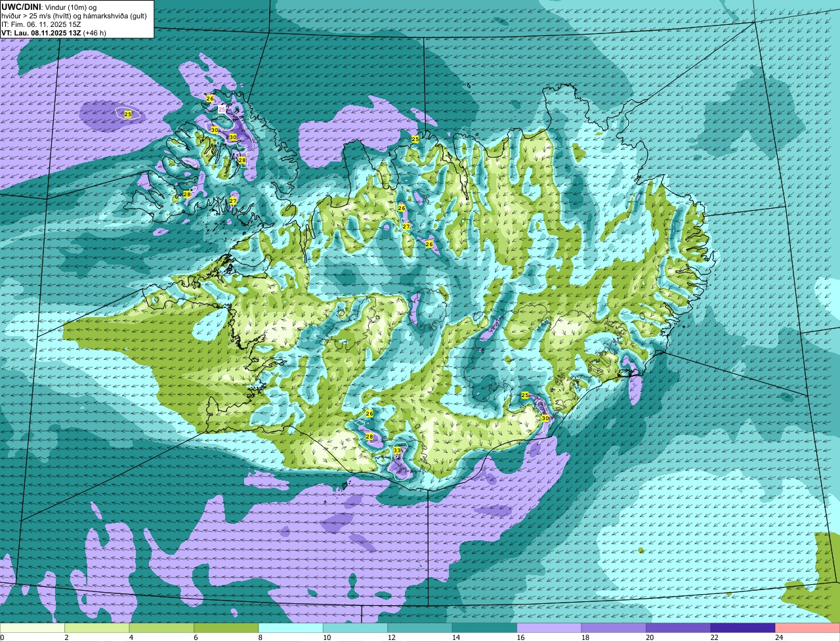The height and width of the screenshot is (642, 840).
Task: Click the 14–16 m/s dark teal legend swatch
Action: pyautogui.click(x=485, y=628)
